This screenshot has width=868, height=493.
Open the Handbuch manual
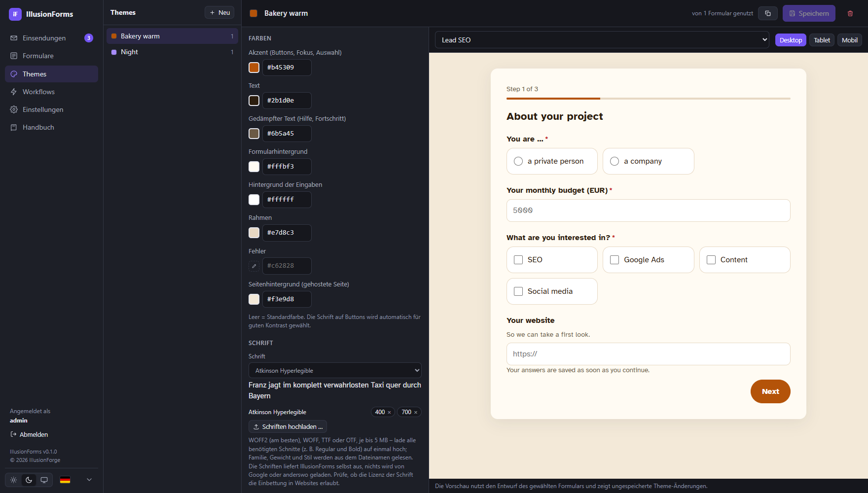click(x=51, y=127)
